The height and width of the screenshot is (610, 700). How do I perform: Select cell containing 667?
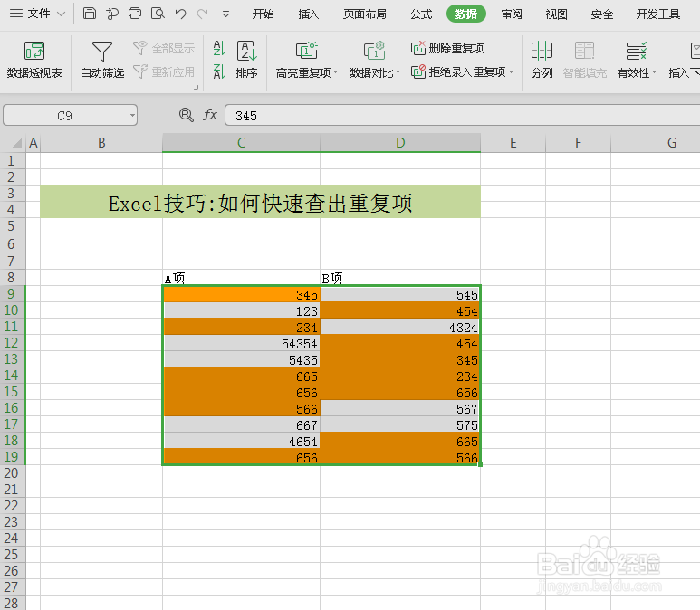[241, 424]
